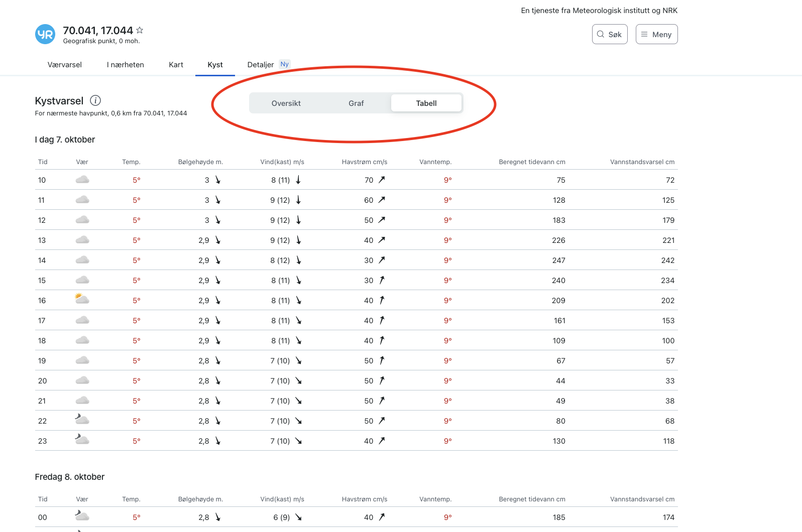Click partly sunny weather icon at hour 16

coord(82,300)
